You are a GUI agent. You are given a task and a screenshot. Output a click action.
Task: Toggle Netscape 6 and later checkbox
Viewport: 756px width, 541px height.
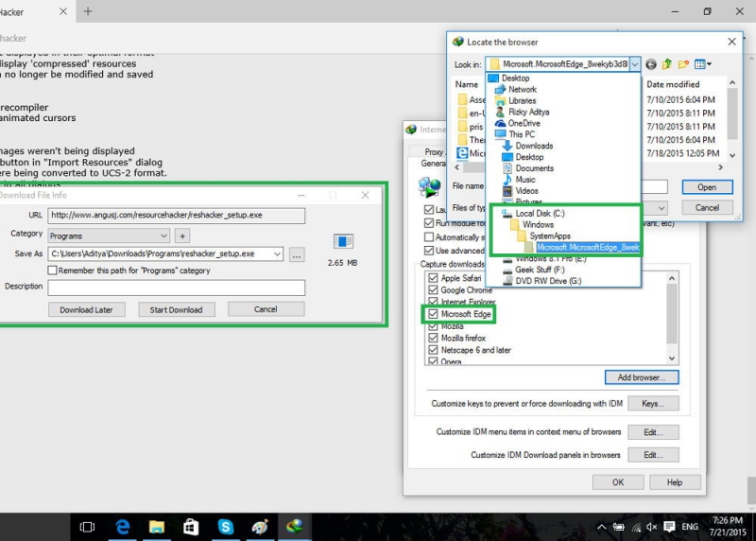(x=433, y=350)
